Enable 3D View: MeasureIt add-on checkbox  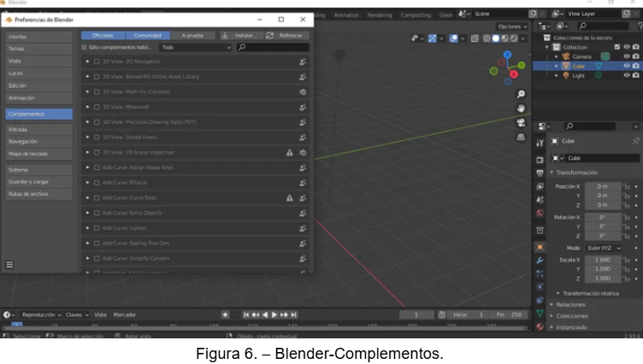tap(97, 107)
